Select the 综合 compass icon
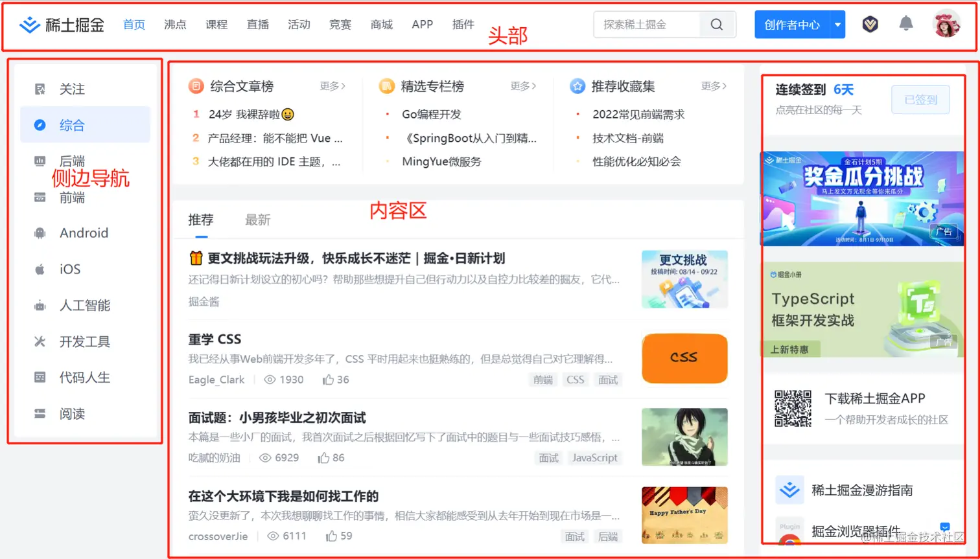 tap(40, 125)
